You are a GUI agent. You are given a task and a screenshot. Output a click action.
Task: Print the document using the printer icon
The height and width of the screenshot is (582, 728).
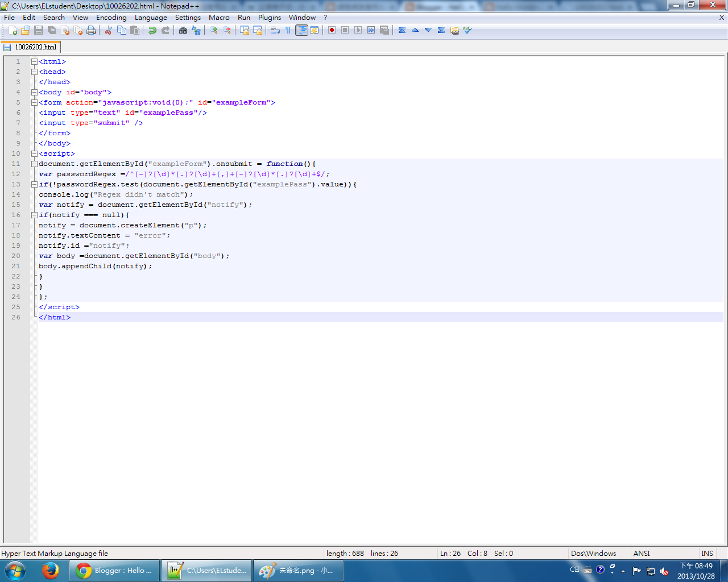(x=91, y=30)
